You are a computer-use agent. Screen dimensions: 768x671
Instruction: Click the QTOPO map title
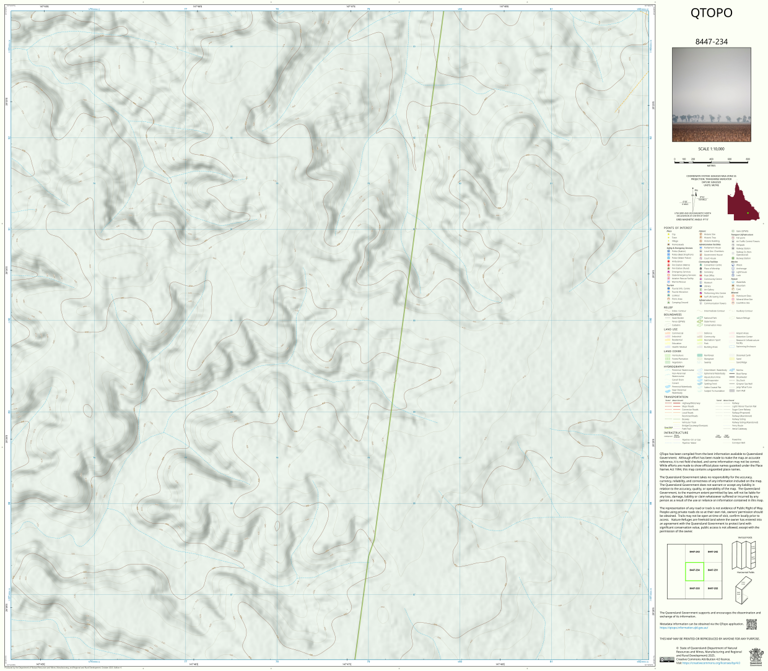click(x=711, y=13)
